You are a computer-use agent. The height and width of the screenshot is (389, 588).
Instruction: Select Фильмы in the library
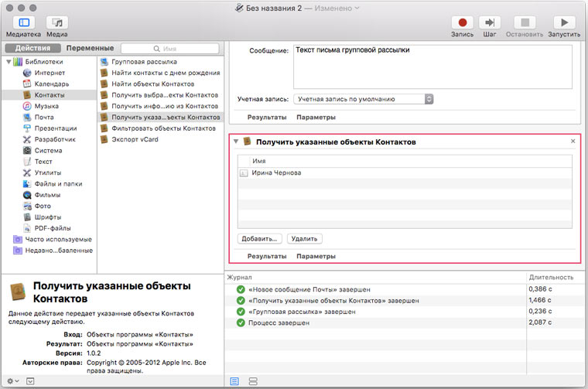[x=47, y=195]
